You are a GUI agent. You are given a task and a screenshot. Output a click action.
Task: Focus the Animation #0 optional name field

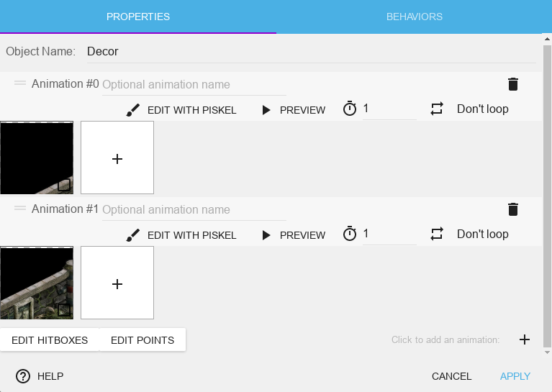[x=194, y=85]
